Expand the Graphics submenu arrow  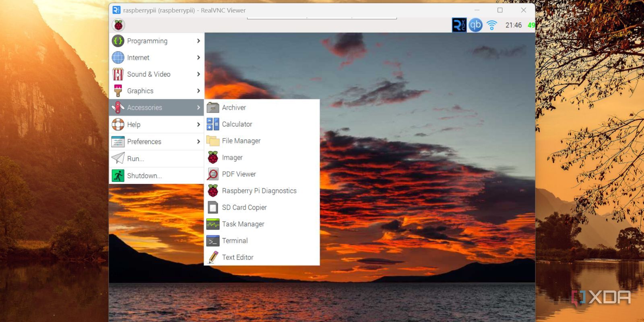pos(198,91)
